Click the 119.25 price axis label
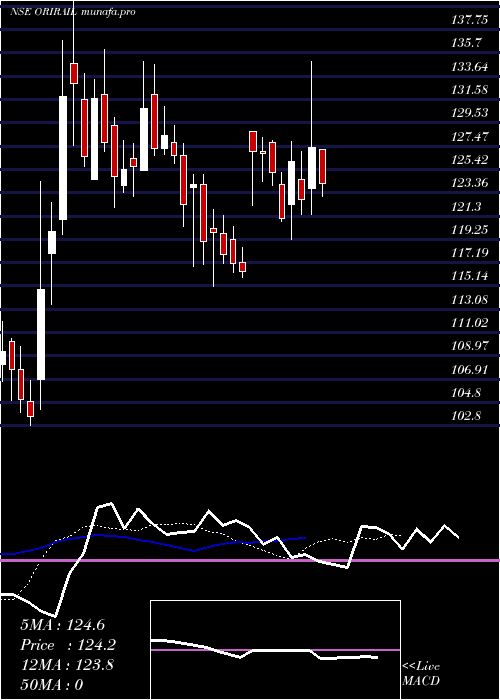The height and width of the screenshot is (700, 500). click(470, 229)
